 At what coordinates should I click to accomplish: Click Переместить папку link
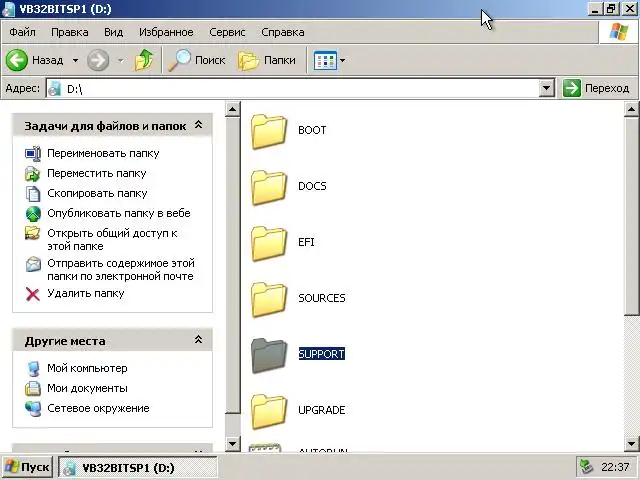pyautogui.click(x=97, y=173)
